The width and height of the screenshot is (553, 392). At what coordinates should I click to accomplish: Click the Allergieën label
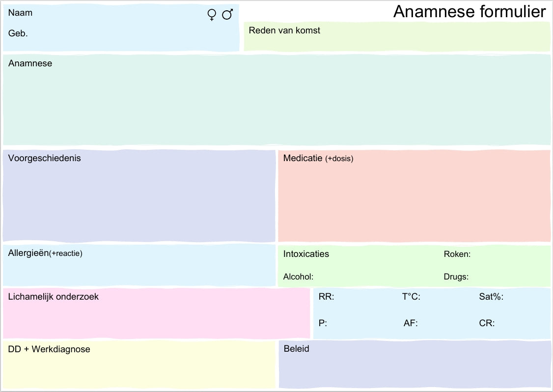[28, 253]
